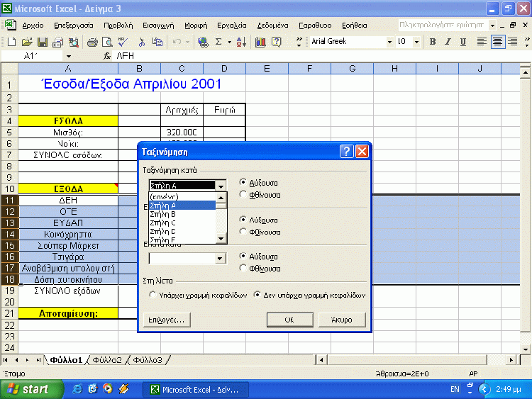Screen dimensions: 532x399
Task: Open the Αρχείο menu
Action: click(33, 25)
